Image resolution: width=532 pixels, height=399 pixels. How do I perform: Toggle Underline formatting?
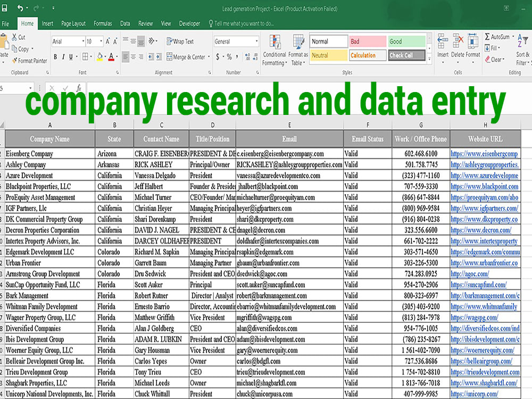[71, 57]
